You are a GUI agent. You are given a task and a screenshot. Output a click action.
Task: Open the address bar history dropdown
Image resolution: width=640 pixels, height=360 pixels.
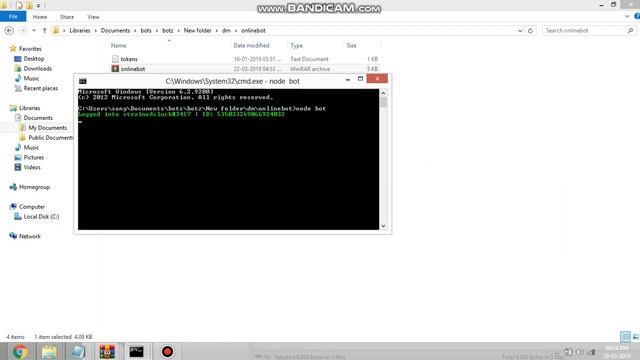520,31
